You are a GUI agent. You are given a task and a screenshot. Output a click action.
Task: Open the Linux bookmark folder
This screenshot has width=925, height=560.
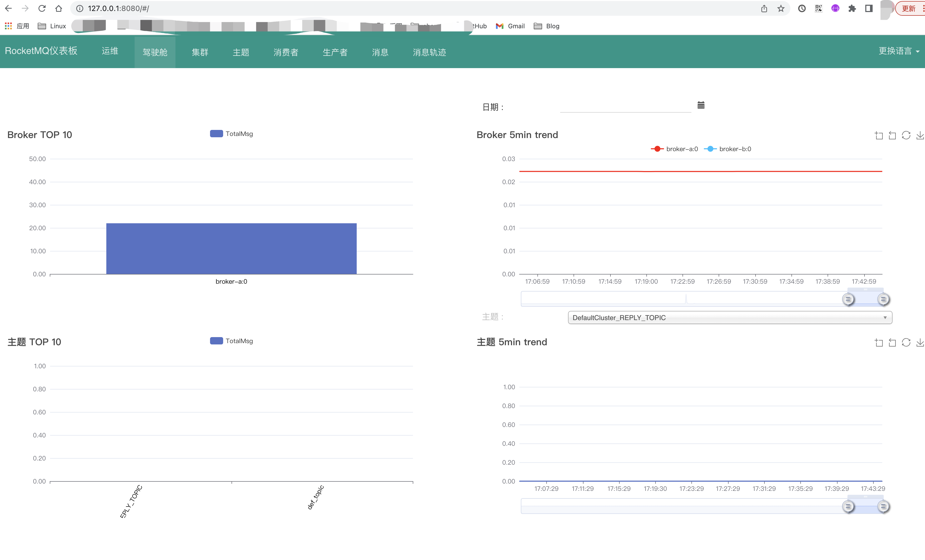point(52,26)
